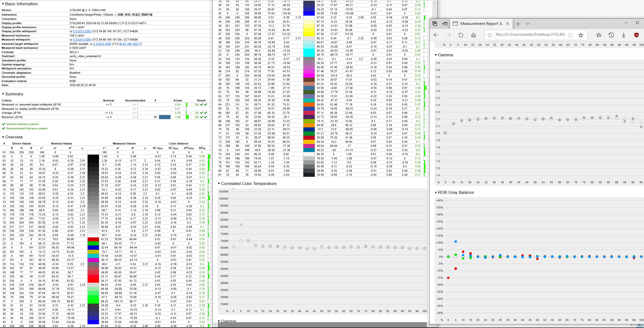Click the CCT data point near 8000K
Viewport: 644px width, 328px height.
point(241,225)
